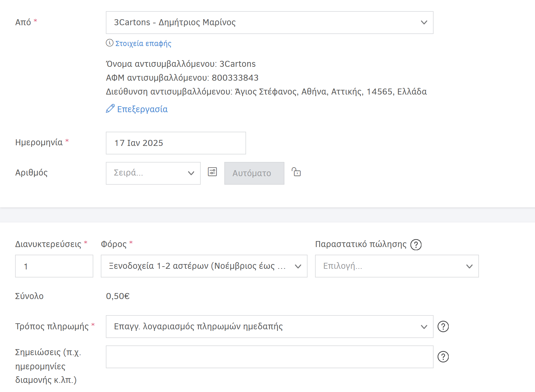Click the pencil icon next to Επεξεργασία
This screenshot has height=392, width=535.
click(x=110, y=108)
